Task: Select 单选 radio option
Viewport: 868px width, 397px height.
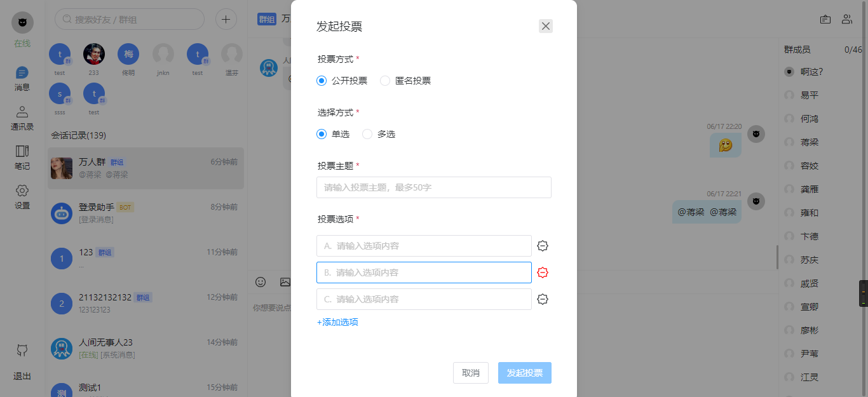Action: pyautogui.click(x=322, y=134)
